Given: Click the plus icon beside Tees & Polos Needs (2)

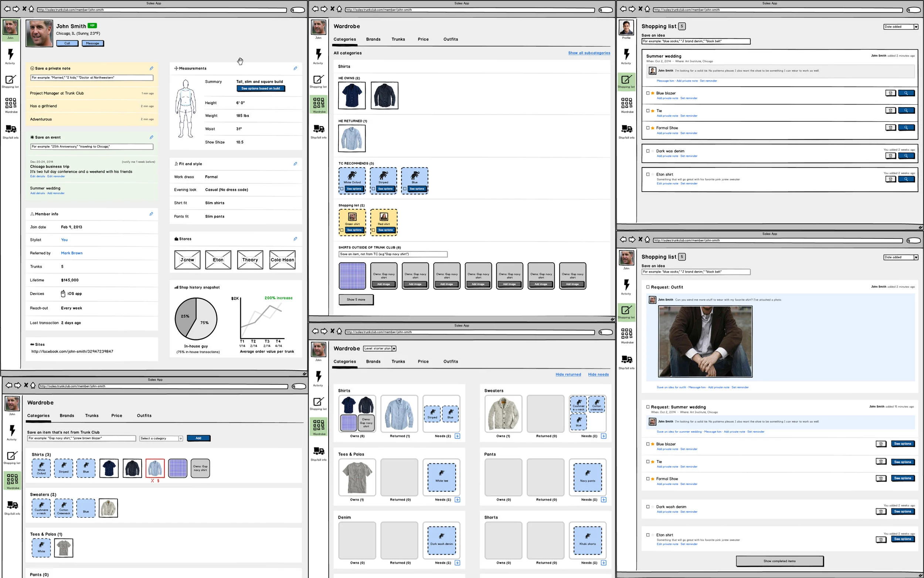Looking at the screenshot, I should coord(457,500).
